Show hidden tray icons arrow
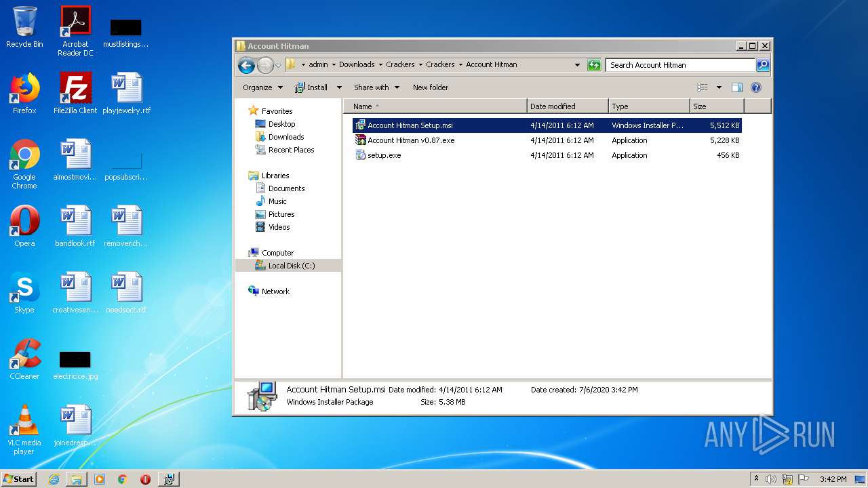Viewport: 868px width, 488px height. (756, 479)
